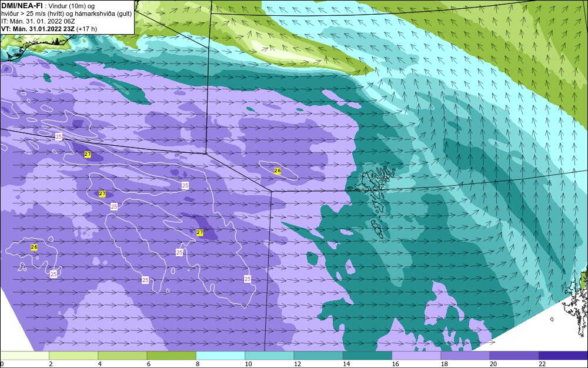Image resolution: width=588 pixels, height=368 pixels.
Task: Select the legend scale value "12"
Action: [x=298, y=364]
